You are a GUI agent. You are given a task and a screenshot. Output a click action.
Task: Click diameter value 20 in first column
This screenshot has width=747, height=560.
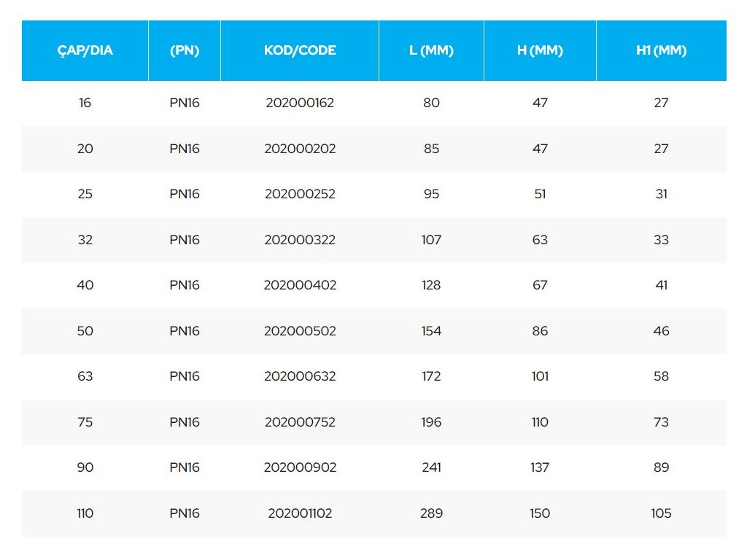click(x=85, y=149)
